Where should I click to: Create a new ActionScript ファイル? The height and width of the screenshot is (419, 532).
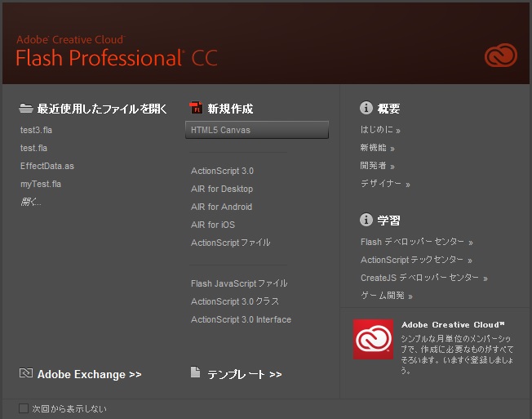pyautogui.click(x=231, y=243)
